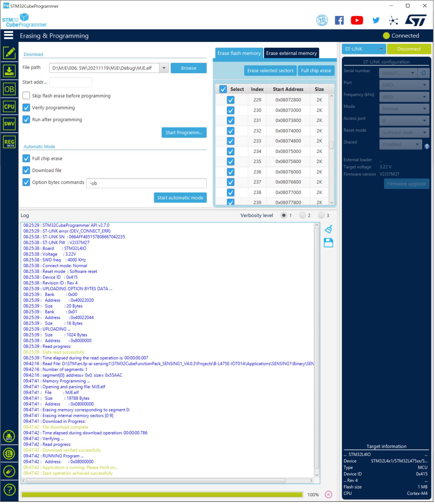Set verbosity level to 3
Screen dimensions: 435x504
(x=322, y=216)
